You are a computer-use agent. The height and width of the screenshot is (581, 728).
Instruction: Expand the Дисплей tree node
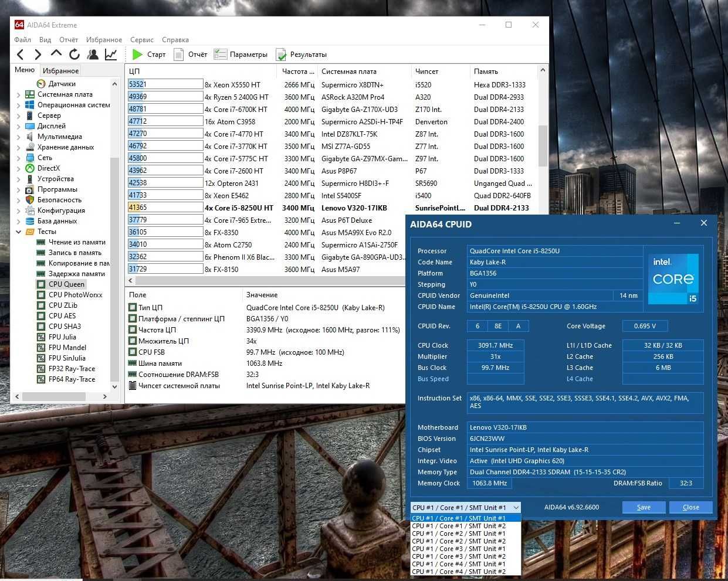[18, 126]
